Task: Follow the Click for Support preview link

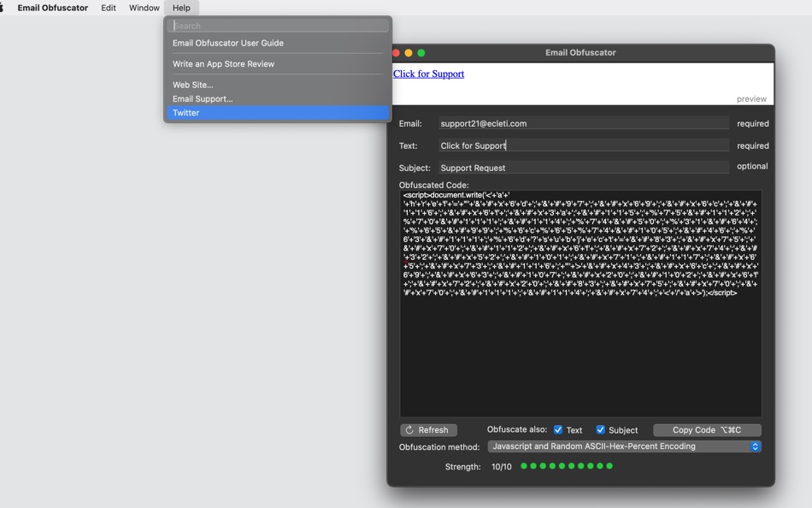Action: click(x=428, y=74)
